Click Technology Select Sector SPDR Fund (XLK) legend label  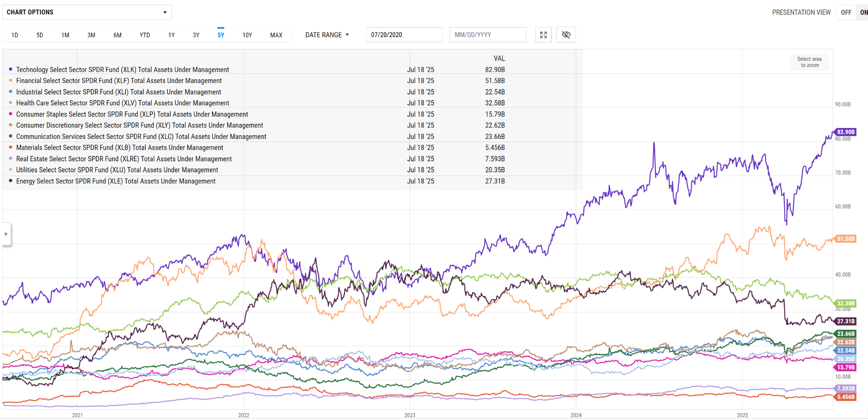pos(122,69)
